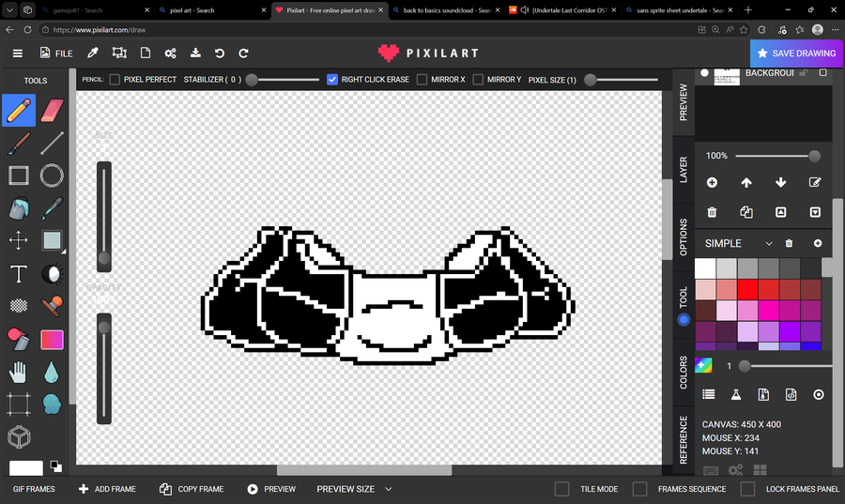845x504 pixels.
Task: Open the Settings gears icon in toolbar
Action: click(x=170, y=53)
